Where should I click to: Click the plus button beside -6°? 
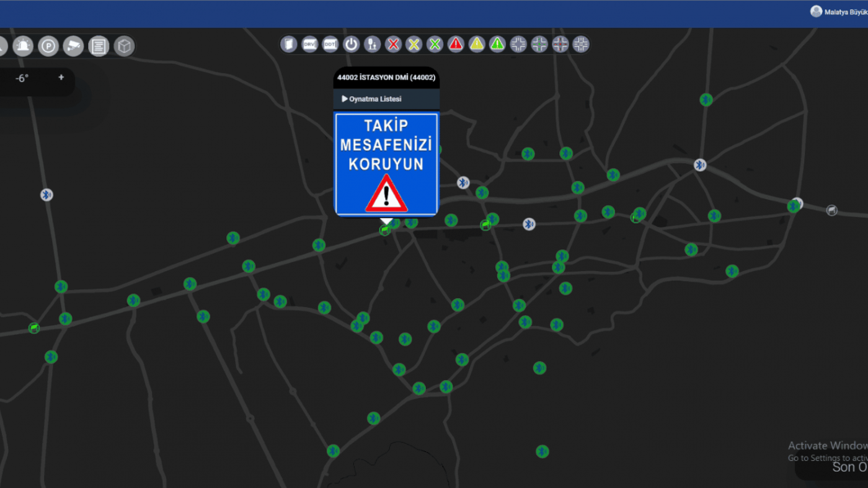[x=61, y=78]
